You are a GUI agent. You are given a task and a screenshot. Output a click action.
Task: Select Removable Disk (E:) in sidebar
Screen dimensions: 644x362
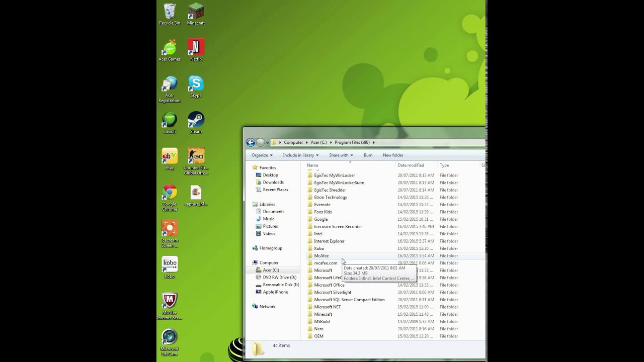point(281,285)
